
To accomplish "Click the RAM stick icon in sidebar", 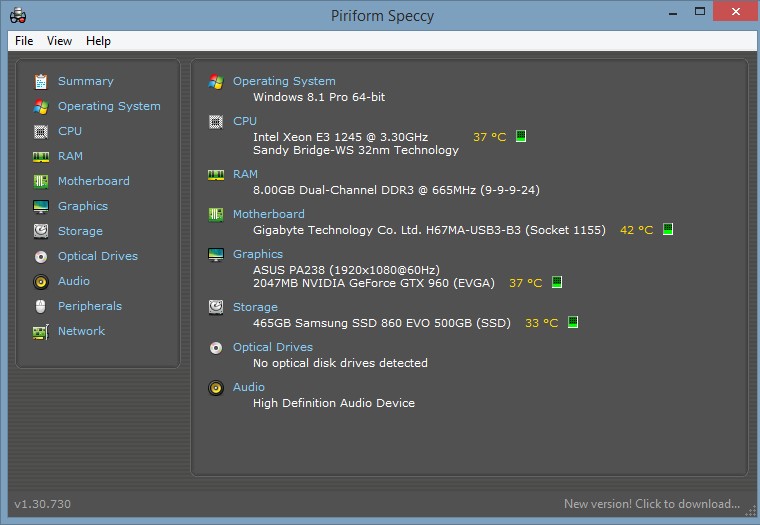I will pos(41,157).
